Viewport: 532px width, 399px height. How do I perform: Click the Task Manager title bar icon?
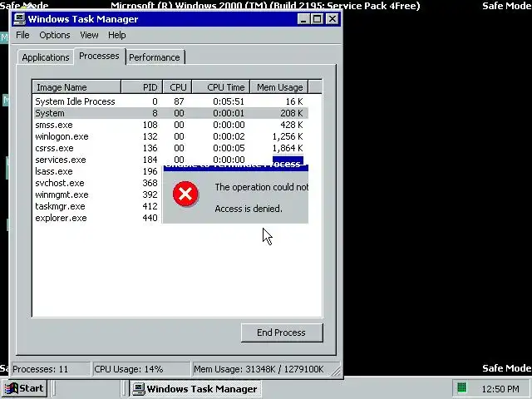pos(19,18)
